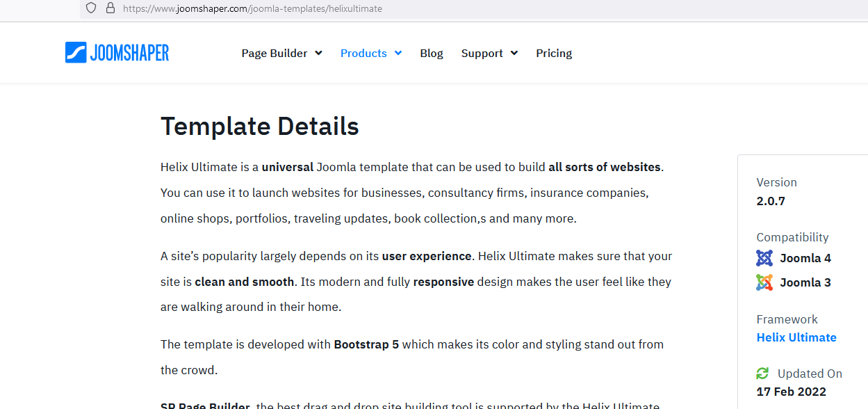Click the green refresh icon beside Updated On
The width and height of the screenshot is (868, 409).
(763, 374)
